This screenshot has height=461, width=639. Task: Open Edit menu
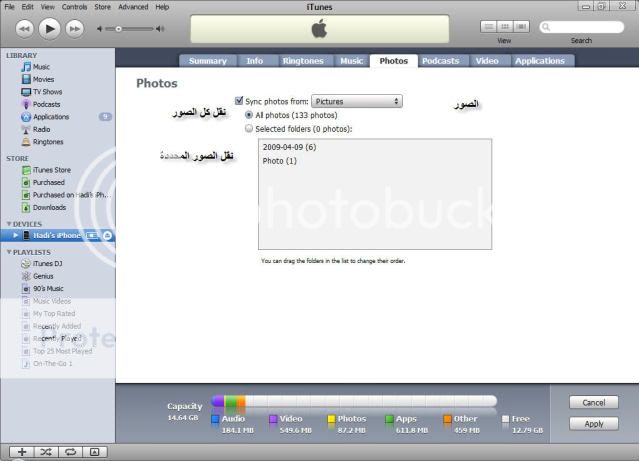pyautogui.click(x=28, y=7)
